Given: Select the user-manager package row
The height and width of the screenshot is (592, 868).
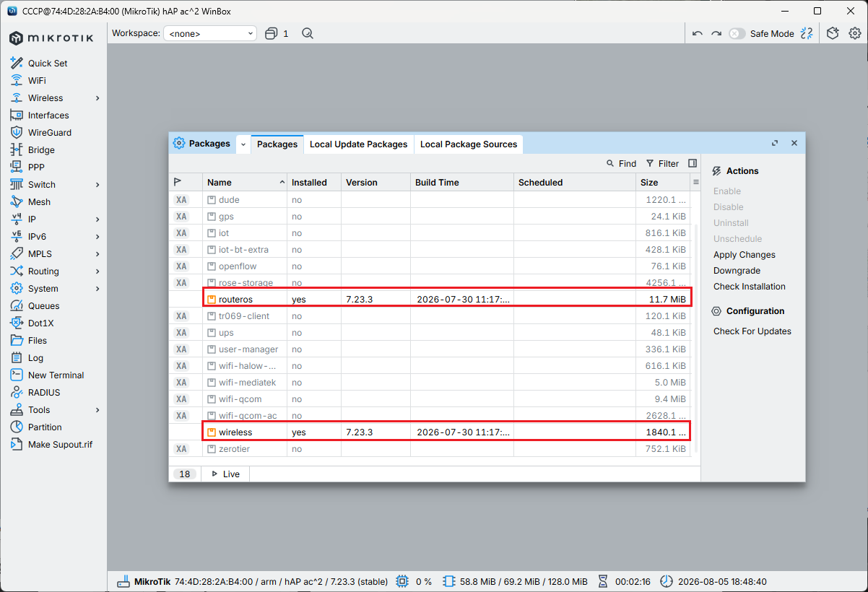Looking at the screenshot, I should [430, 349].
